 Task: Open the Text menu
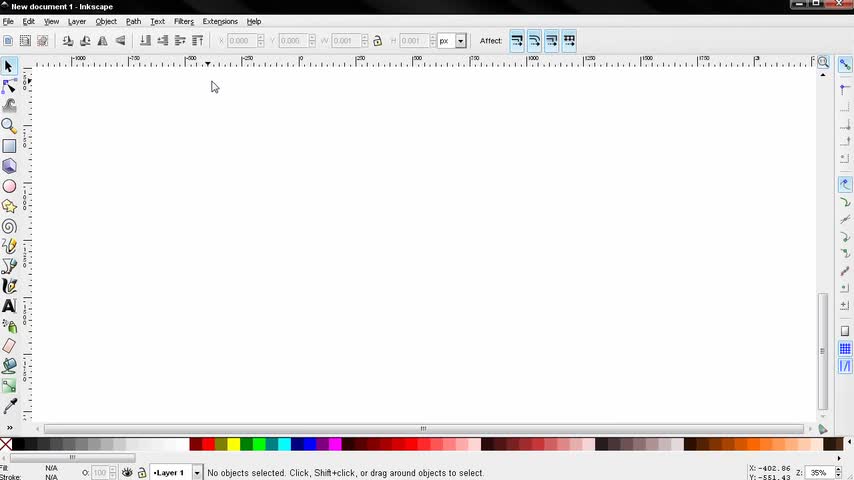click(x=157, y=21)
